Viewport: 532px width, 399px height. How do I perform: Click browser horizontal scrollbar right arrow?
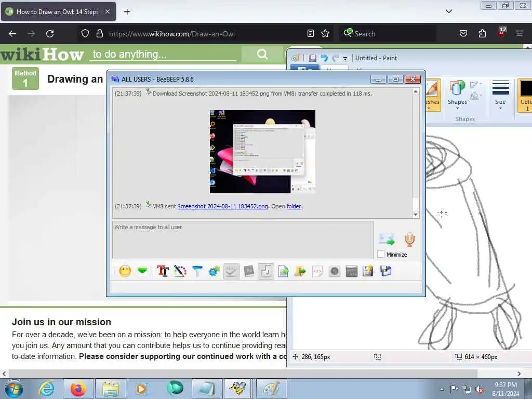[x=519, y=374]
